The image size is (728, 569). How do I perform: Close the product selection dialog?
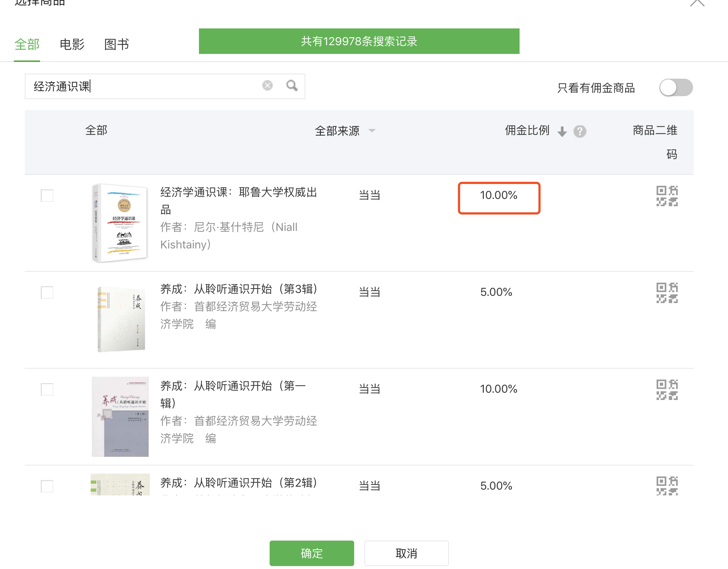click(x=697, y=3)
